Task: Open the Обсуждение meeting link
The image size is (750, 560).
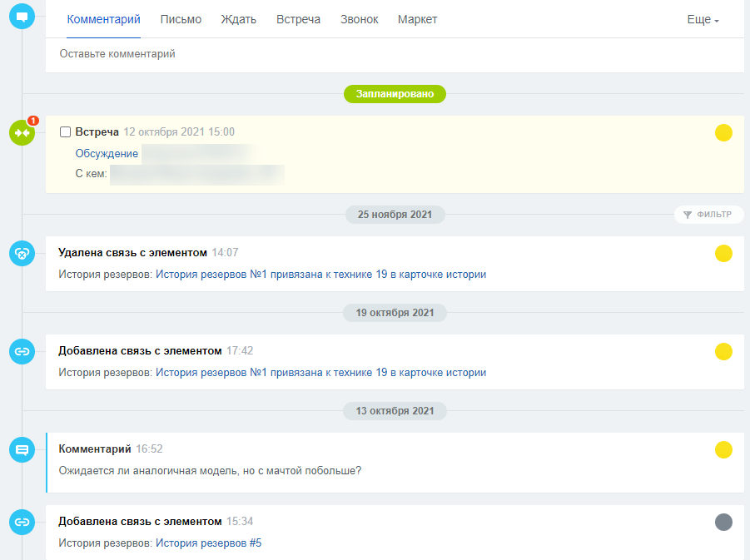Action: coord(107,153)
